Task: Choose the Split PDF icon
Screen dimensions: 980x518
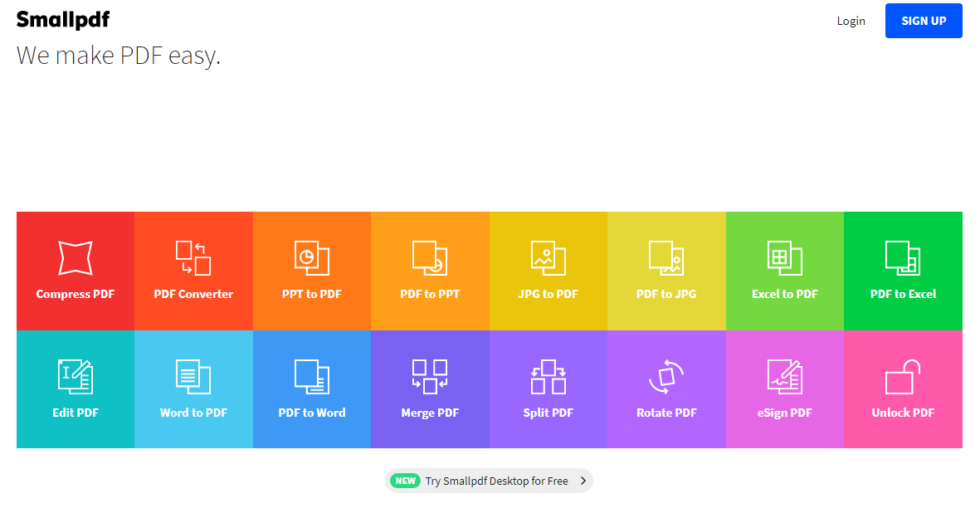Action: (x=548, y=377)
